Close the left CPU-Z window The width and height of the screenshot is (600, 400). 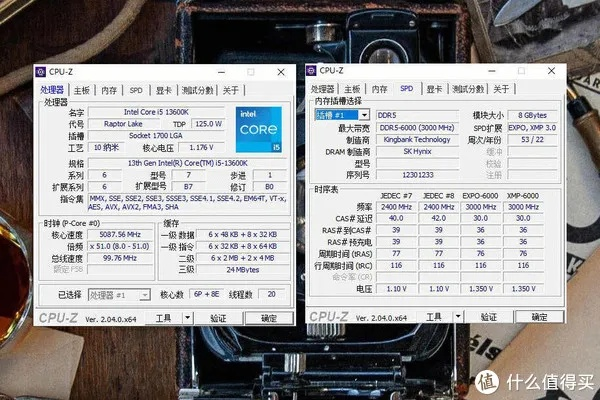281,72
